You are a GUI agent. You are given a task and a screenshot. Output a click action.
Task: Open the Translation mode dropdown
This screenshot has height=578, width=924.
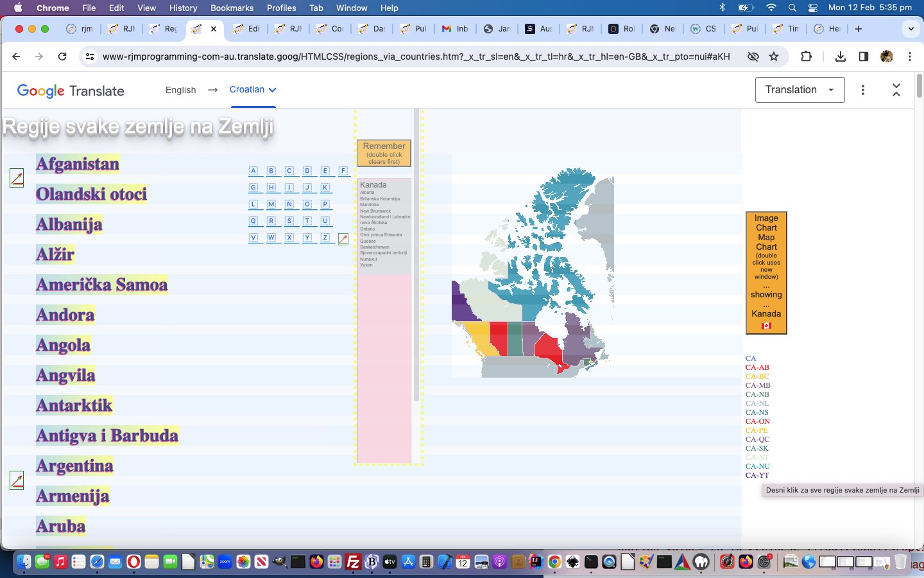click(800, 90)
